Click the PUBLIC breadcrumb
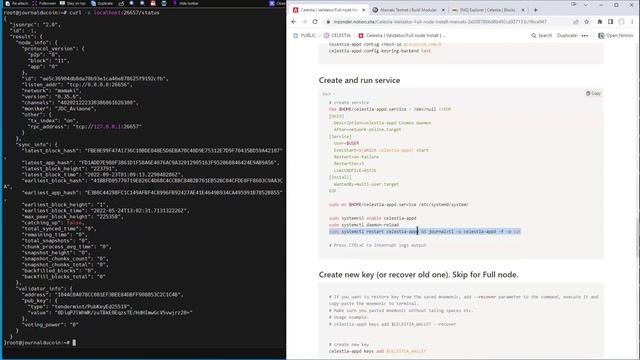Viewport: 640px width, 360px height. tap(304, 36)
